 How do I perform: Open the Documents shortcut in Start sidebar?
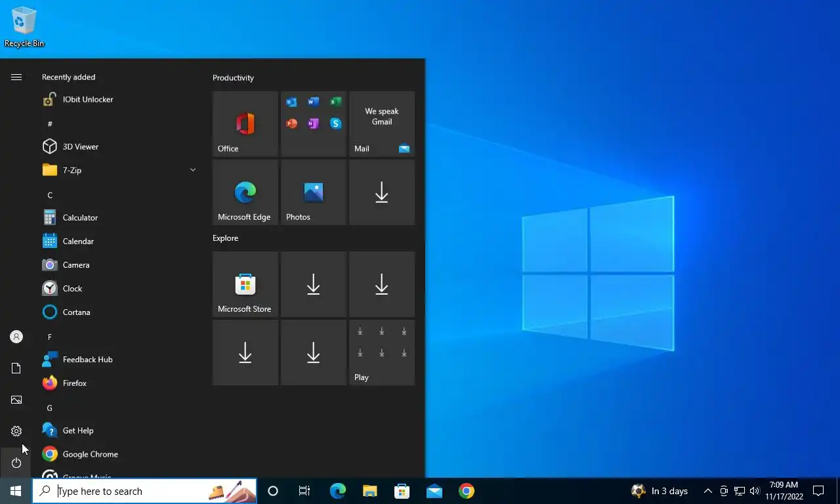(x=16, y=368)
